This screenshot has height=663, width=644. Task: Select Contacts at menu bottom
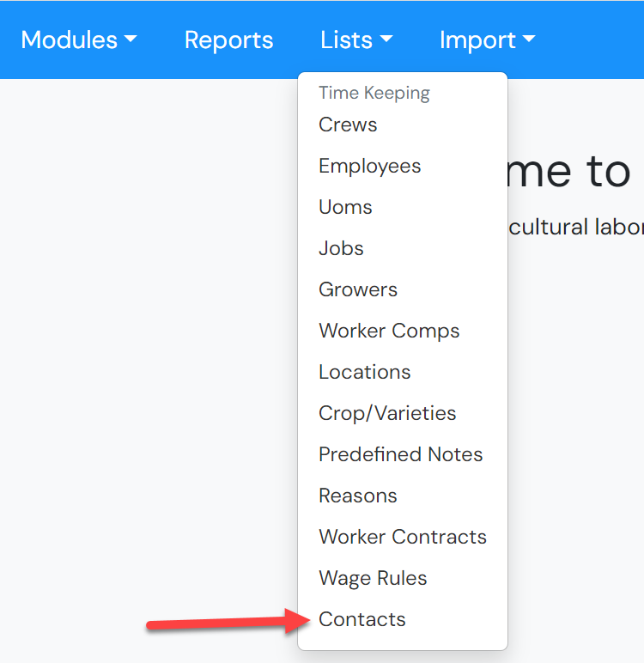coord(403,619)
